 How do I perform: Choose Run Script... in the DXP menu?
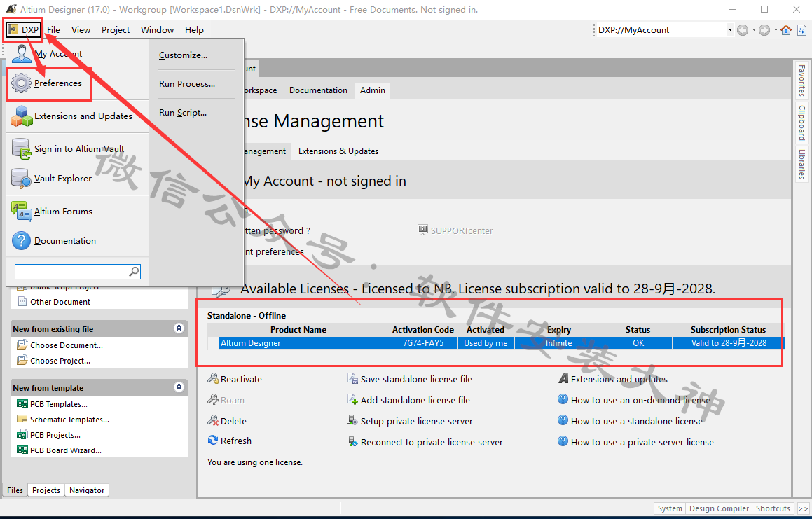click(183, 112)
